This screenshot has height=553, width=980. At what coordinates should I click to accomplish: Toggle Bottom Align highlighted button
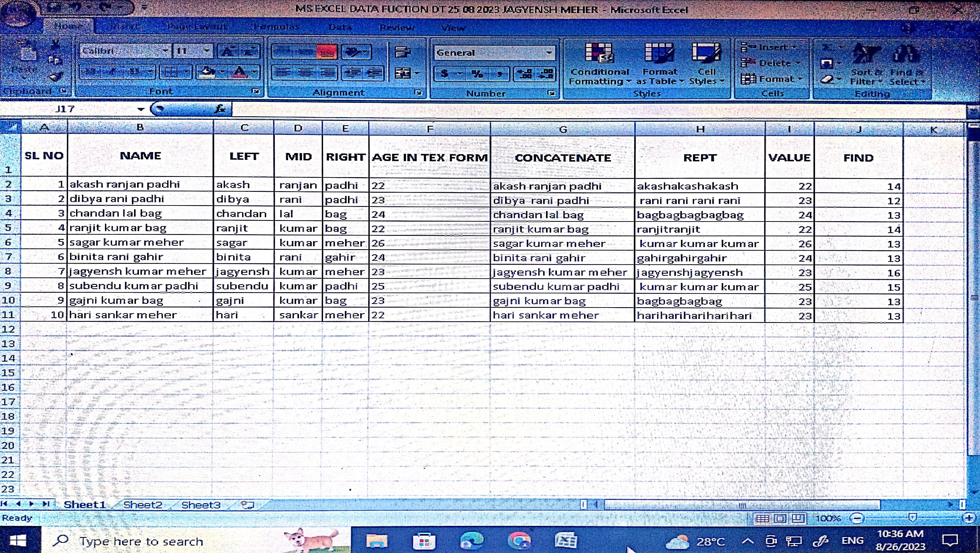pyautogui.click(x=326, y=52)
